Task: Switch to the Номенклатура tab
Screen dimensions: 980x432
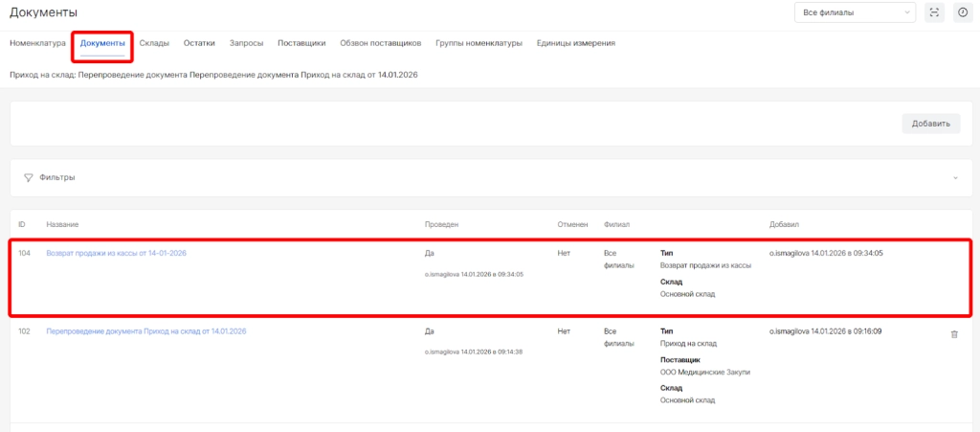Action: point(37,43)
